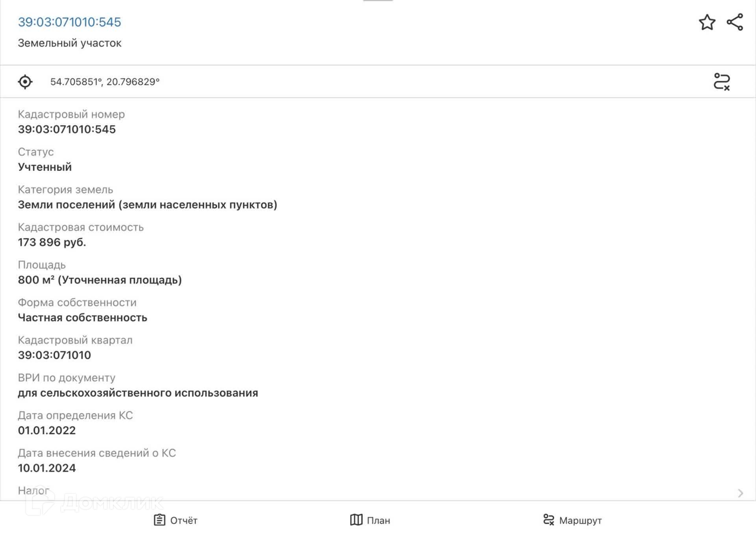This screenshot has width=756, height=536.
Task: Click the clipboard icon beside Отчёт
Action: click(x=159, y=520)
